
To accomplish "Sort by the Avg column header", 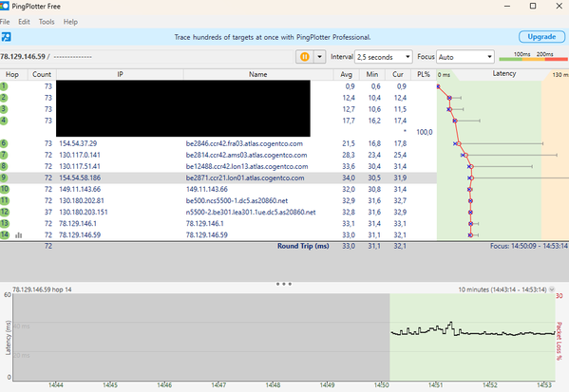I will point(346,74).
